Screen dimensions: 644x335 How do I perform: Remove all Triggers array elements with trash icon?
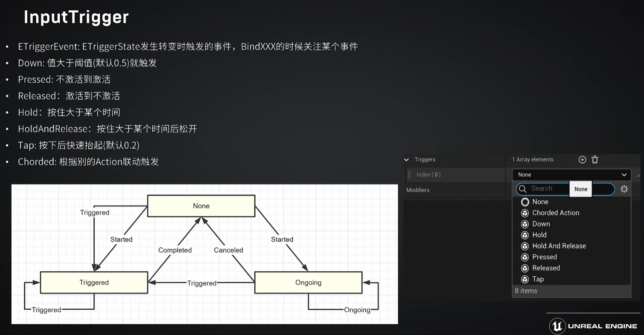595,160
